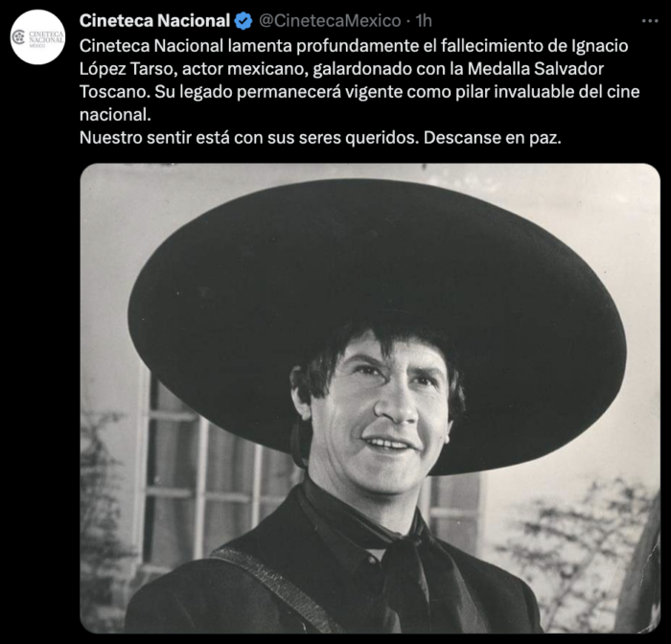Click the Cineteca Nacional display name
Image resolution: width=671 pixels, height=644 pixels.
(154, 21)
